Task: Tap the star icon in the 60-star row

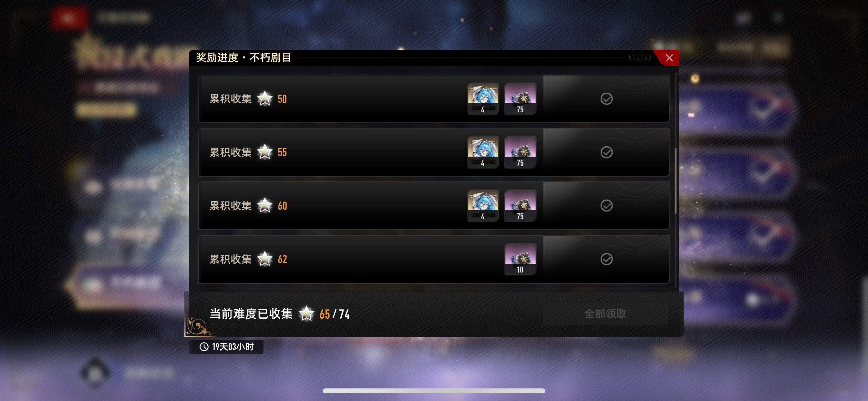Action: pyautogui.click(x=265, y=206)
